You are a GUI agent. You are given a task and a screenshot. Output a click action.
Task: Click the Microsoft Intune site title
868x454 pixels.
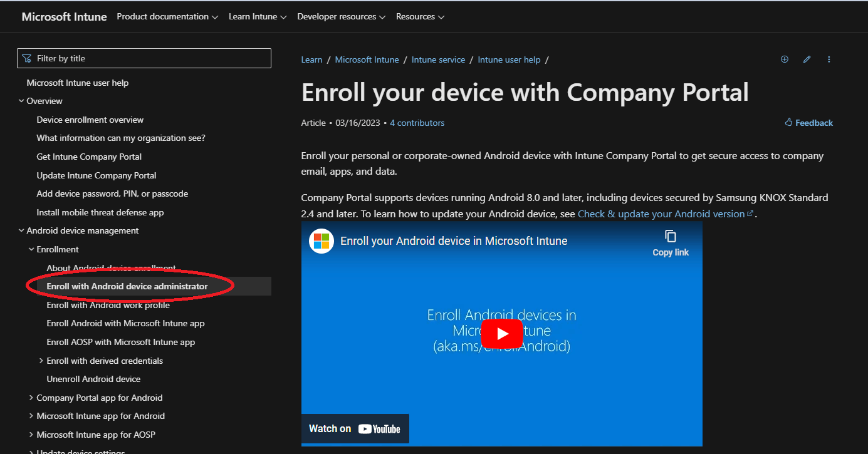tap(64, 17)
